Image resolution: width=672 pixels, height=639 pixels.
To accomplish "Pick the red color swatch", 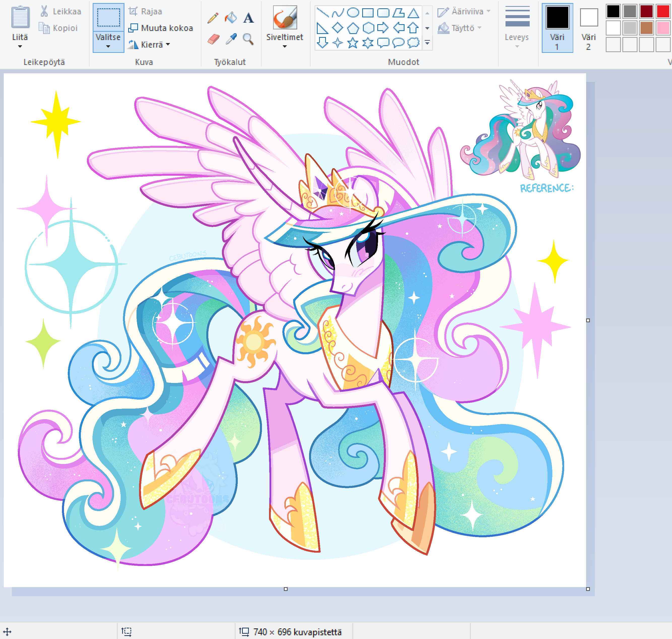I will pyautogui.click(x=663, y=12).
